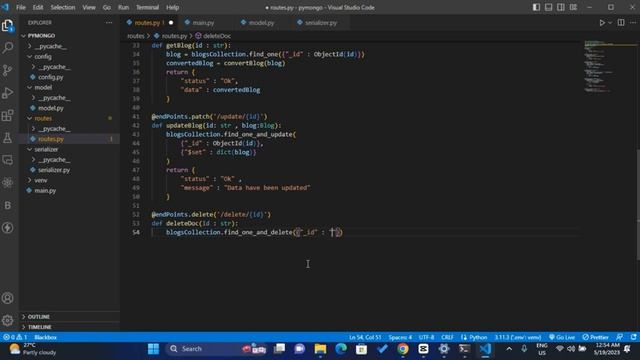Change line ending via CRLF indicator
Screen dimensions: 640x360
(x=447, y=337)
